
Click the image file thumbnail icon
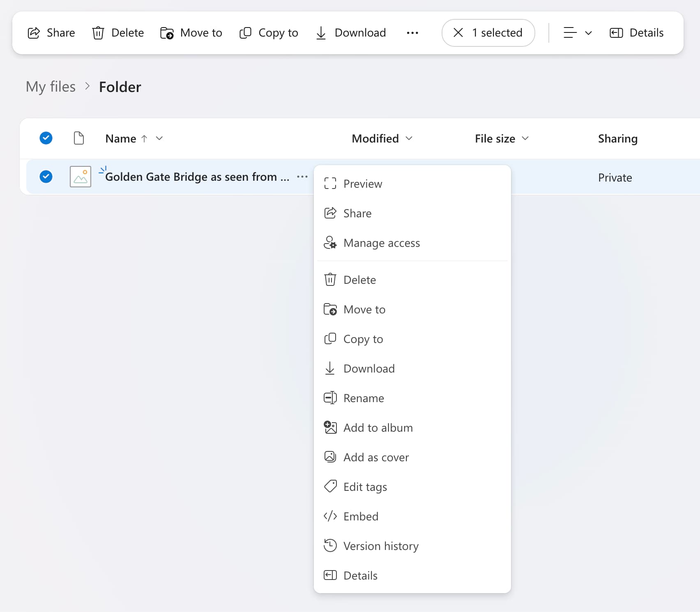pos(81,177)
